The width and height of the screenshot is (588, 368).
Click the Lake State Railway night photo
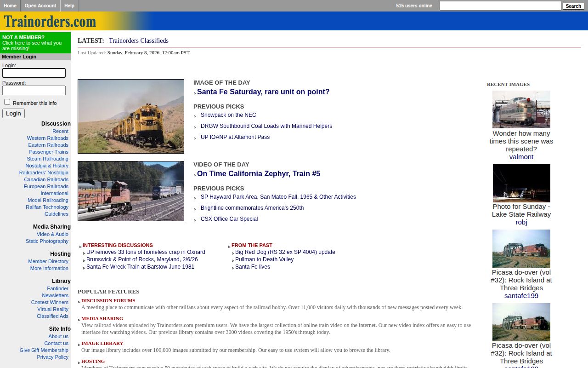[521, 183]
